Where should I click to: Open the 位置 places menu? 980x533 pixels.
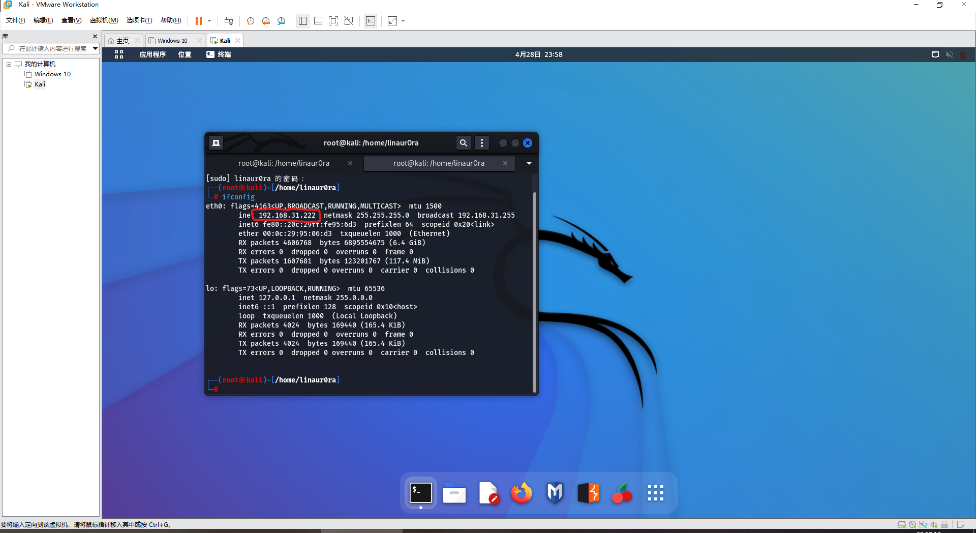click(185, 54)
